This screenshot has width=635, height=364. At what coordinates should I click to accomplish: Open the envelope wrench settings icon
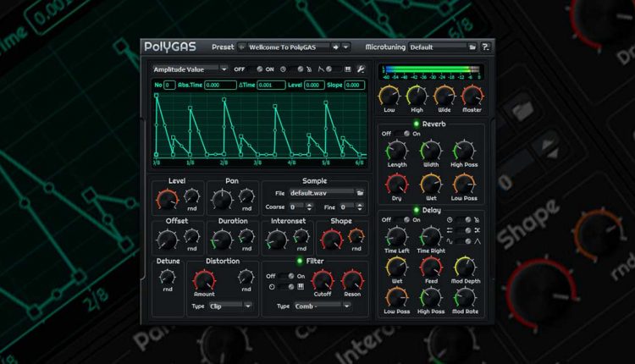point(361,69)
